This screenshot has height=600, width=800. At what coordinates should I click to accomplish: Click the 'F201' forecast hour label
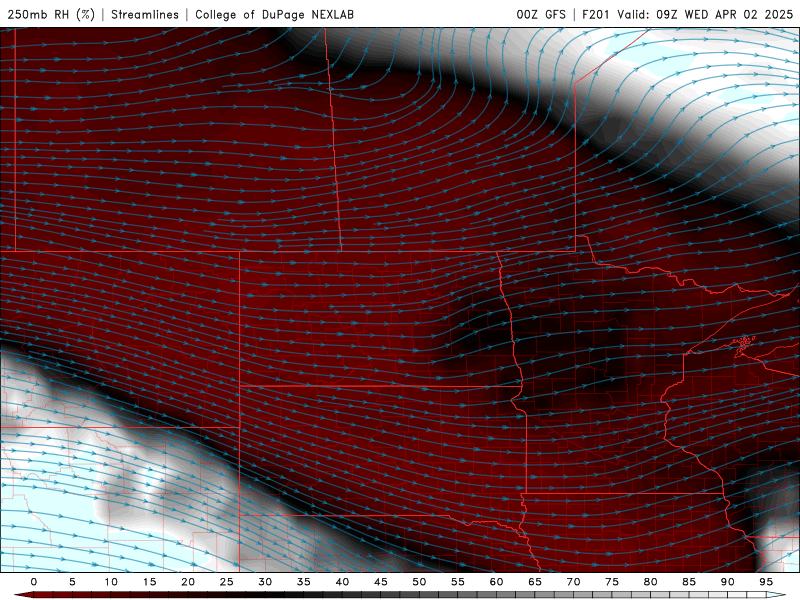click(x=596, y=15)
